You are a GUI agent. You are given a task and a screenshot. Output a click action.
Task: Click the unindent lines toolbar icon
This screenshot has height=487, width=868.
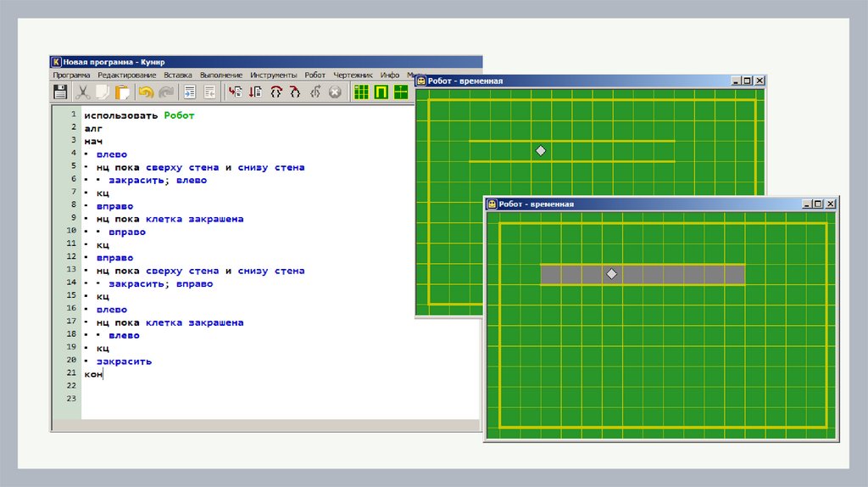point(210,92)
